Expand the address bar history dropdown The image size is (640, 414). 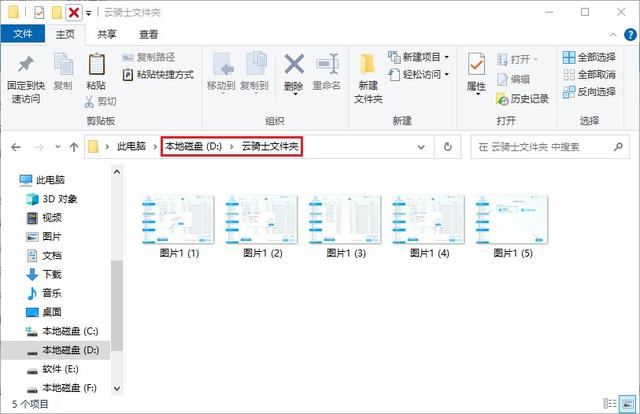click(421, 147)
